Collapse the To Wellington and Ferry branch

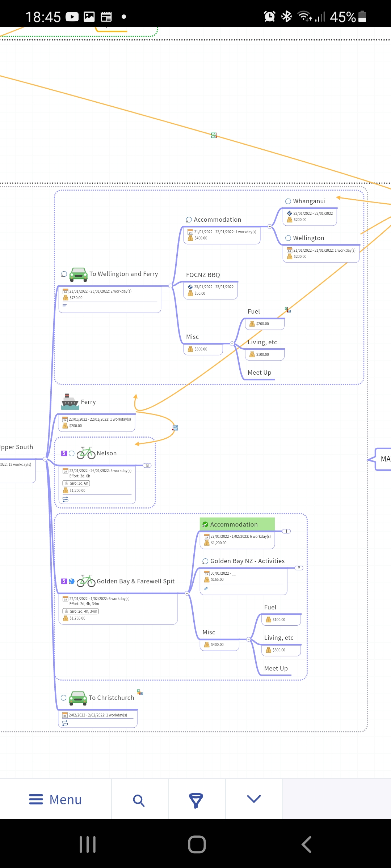coord(171,286)
